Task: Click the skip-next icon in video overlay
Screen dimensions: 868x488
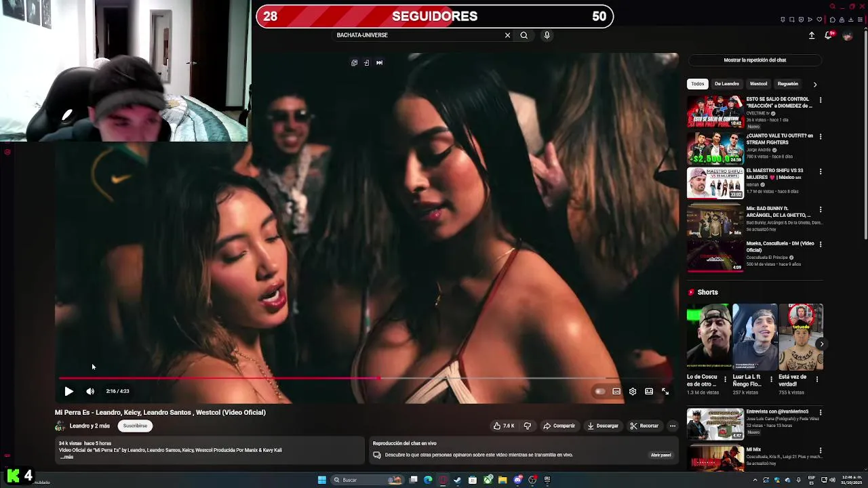Action: tap(379, 63)
